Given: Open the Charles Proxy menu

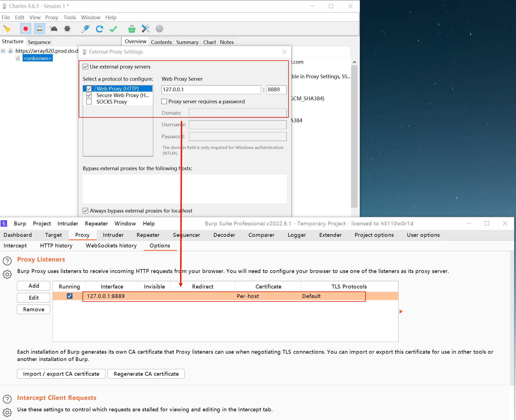Looking at the screenshot, I should (52, 17).
